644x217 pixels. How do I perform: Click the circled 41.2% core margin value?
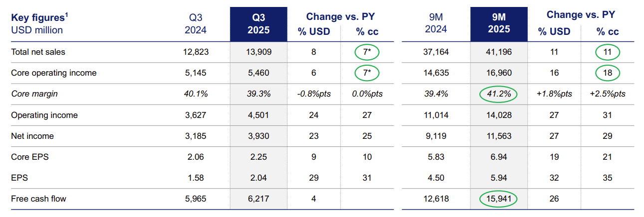[x=499, y=94]
